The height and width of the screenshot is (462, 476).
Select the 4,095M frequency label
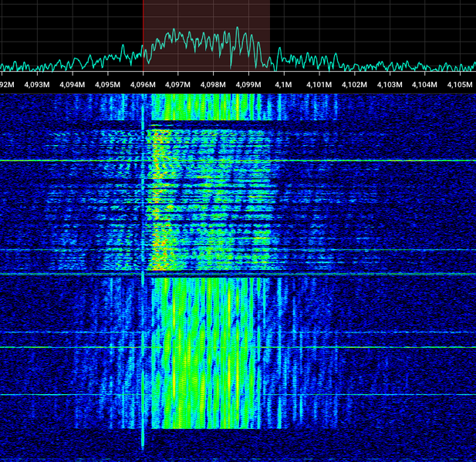pos(107,85)
